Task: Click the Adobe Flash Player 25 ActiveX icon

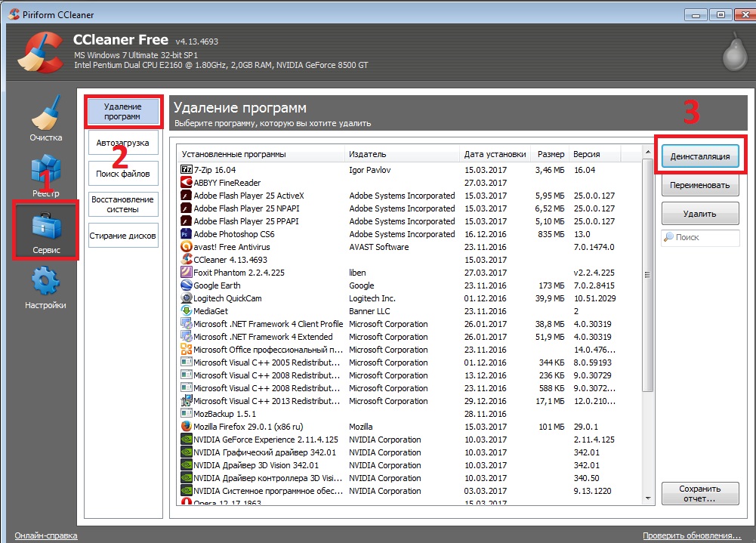Action: (x=186, y=196)
